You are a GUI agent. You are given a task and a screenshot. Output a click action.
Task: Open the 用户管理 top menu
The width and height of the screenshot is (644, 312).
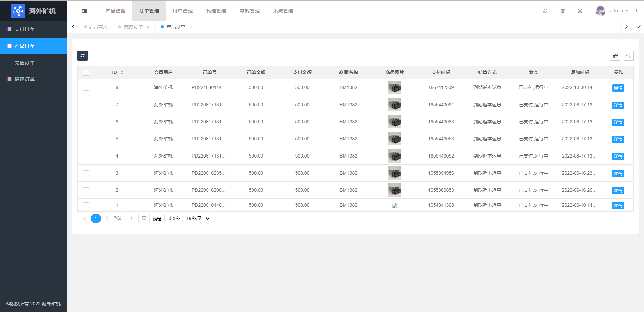click(x=182, y=11)
